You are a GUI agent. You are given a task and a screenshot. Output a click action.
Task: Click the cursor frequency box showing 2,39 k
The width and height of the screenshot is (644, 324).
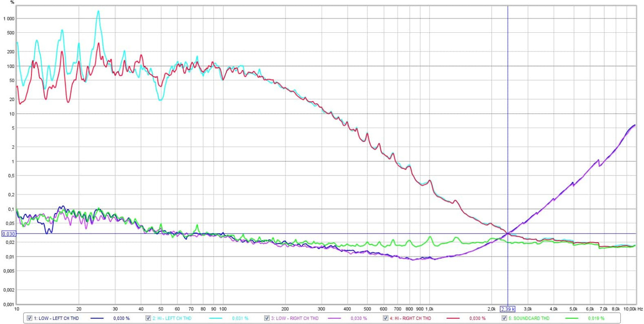507,308
